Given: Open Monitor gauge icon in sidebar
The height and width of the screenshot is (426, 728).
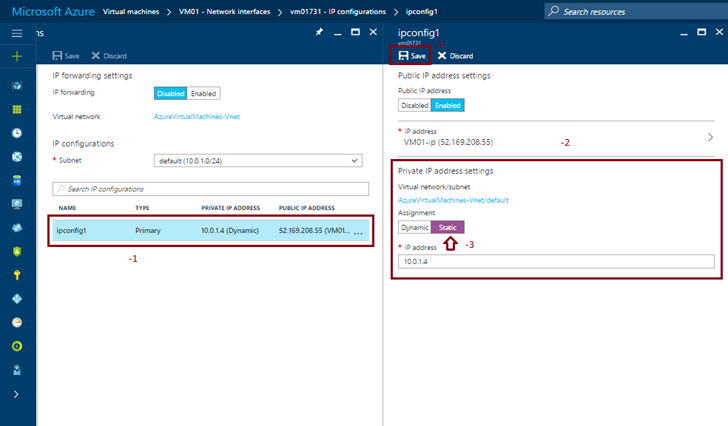Looking at the screenshot, I should pos(17,323).
